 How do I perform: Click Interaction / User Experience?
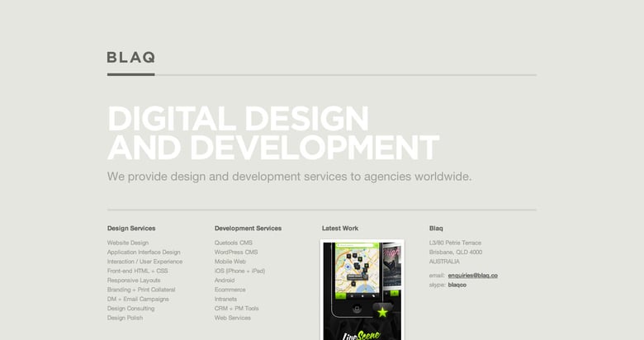click(144, 262)
